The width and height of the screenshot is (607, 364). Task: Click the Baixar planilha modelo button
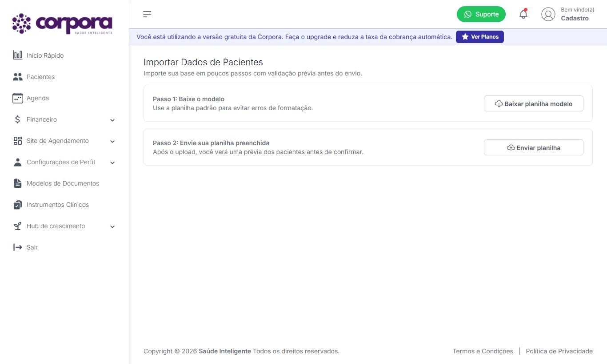click(x=533, y=104)
